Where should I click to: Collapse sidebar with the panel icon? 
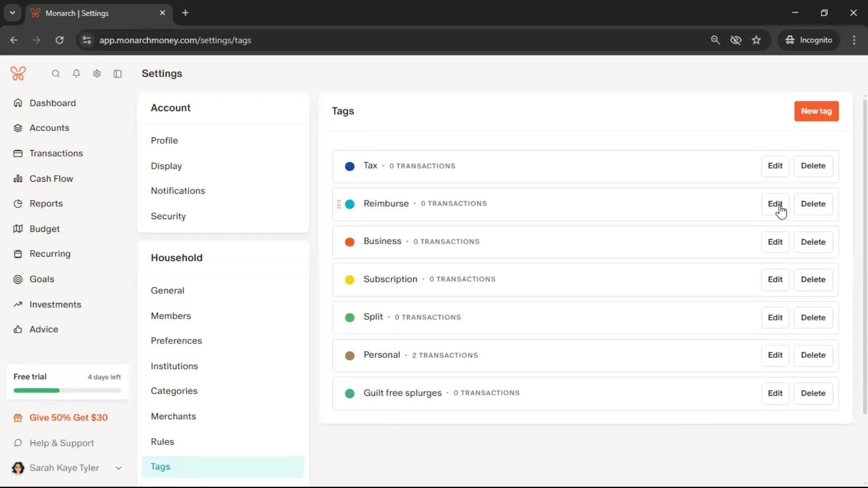118,74
